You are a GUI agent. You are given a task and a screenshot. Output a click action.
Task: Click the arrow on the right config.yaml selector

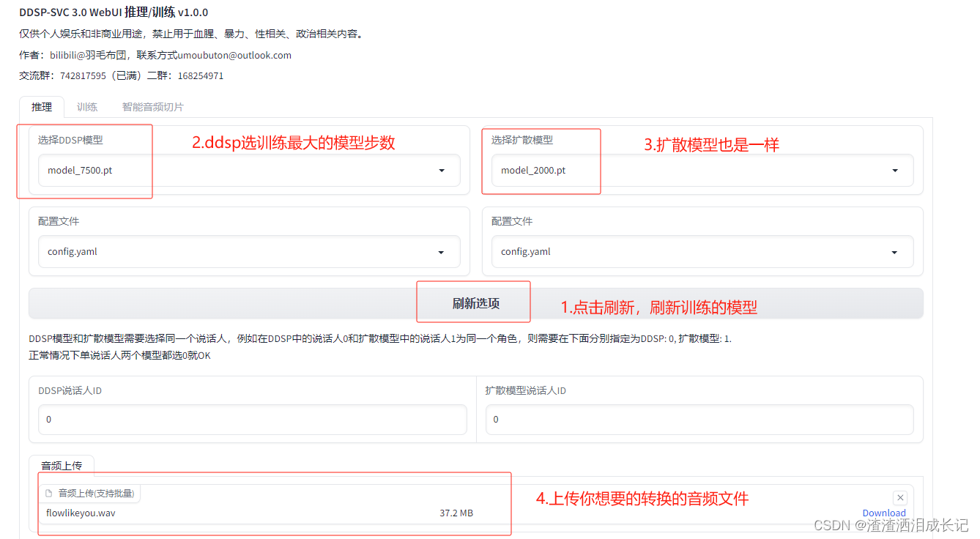[x=894, y=251]
